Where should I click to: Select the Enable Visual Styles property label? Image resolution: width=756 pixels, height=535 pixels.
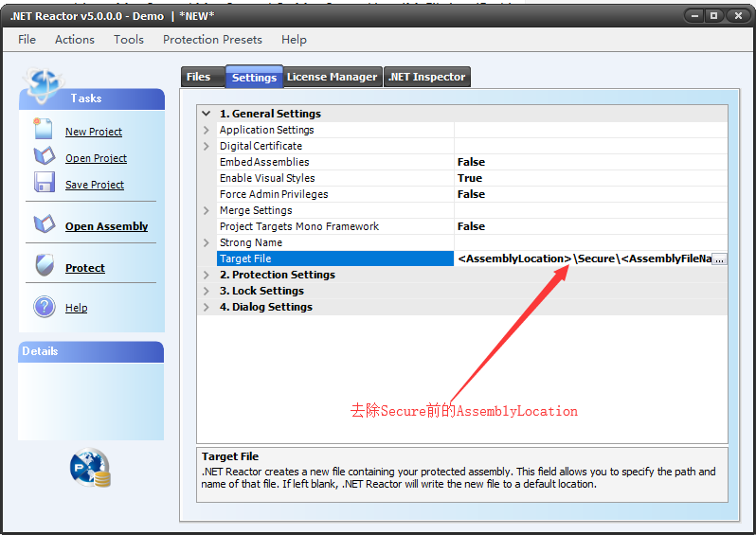[x=267, y=178]
